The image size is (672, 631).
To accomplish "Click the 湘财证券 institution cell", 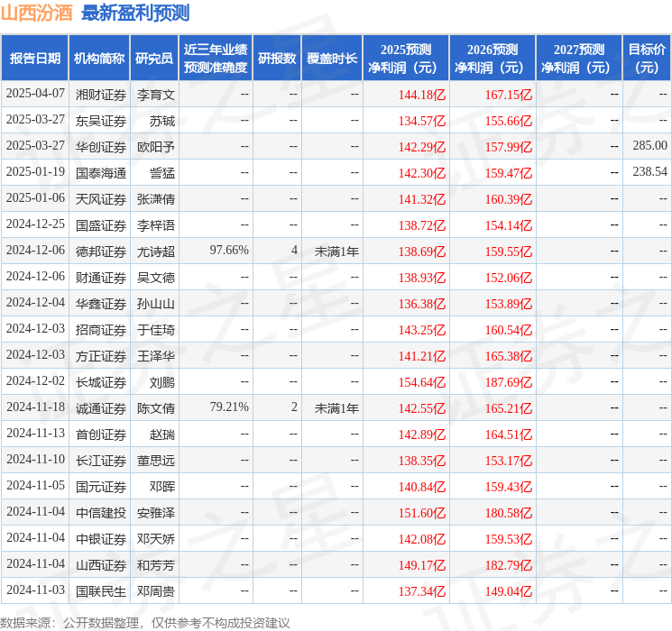I will [x=100, y=94].
